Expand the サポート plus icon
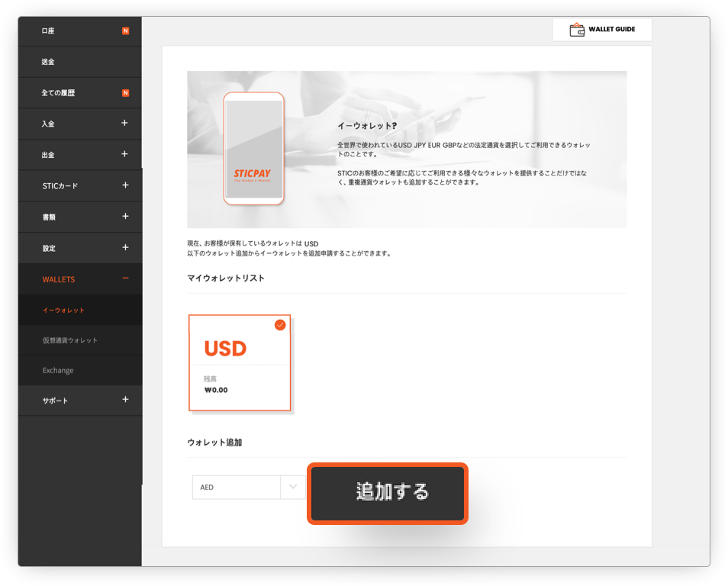Image resolution: width=728 pixels, height=586 pixels. tap(125, 399)
